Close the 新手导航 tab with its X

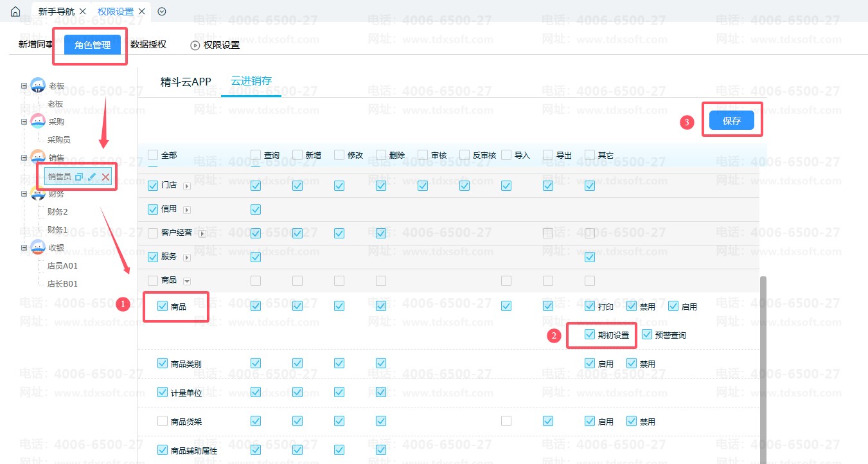click(x=82, y=12)
